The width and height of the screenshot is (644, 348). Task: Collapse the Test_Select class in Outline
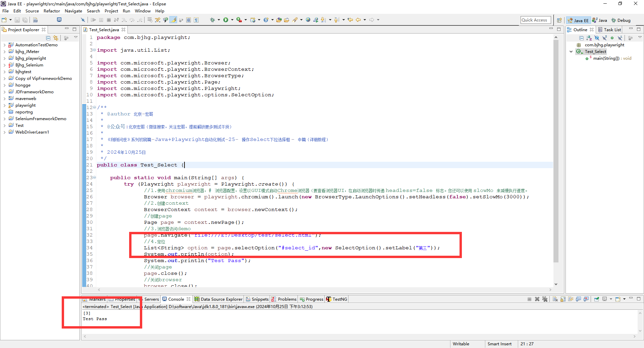click(571, 52)
